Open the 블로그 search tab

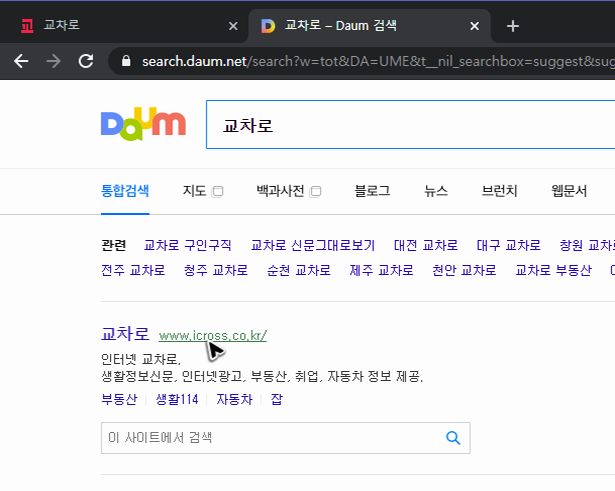tap(372, 191)
